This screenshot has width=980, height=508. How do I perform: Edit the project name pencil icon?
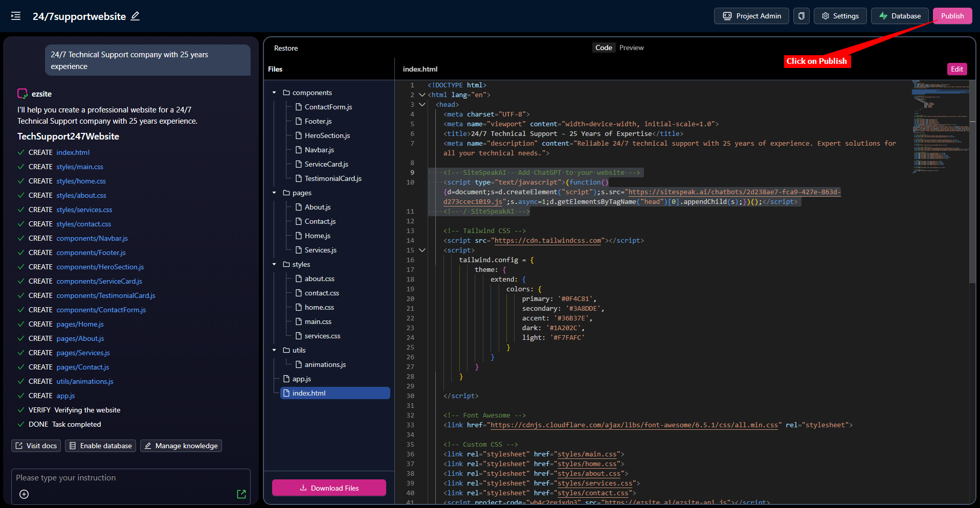click(x=135, y=16)
